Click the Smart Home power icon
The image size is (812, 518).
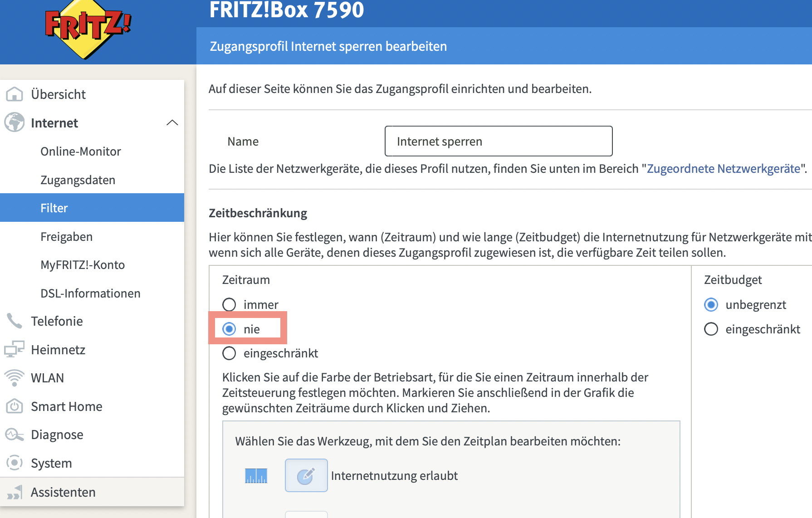(x=15, y=406)
